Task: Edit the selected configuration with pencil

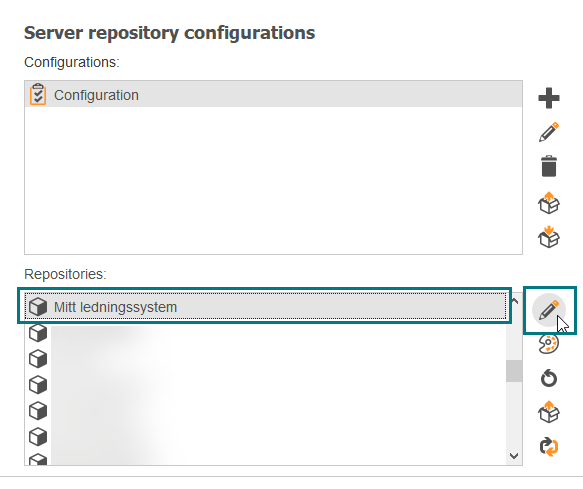Action: tap(549, 132)
